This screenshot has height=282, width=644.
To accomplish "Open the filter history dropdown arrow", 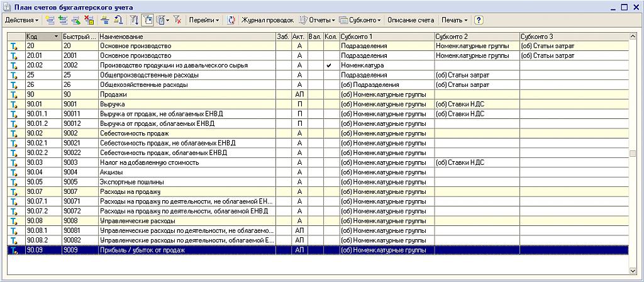I will tap(167, 20).
